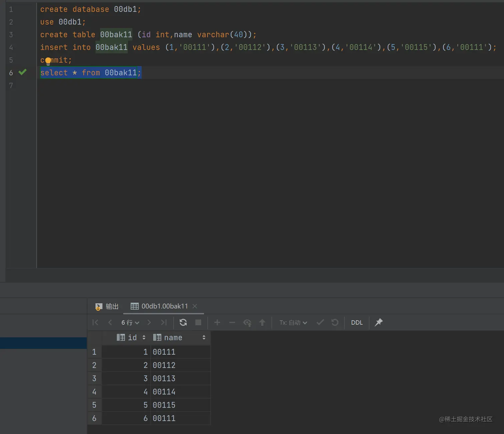Screen dimensions: 504x434
Task: Click the id column table icon
Action: [121, 337]
